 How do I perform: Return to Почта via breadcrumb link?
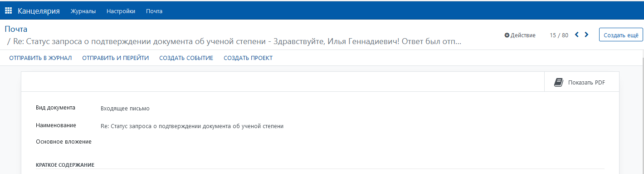16,29
